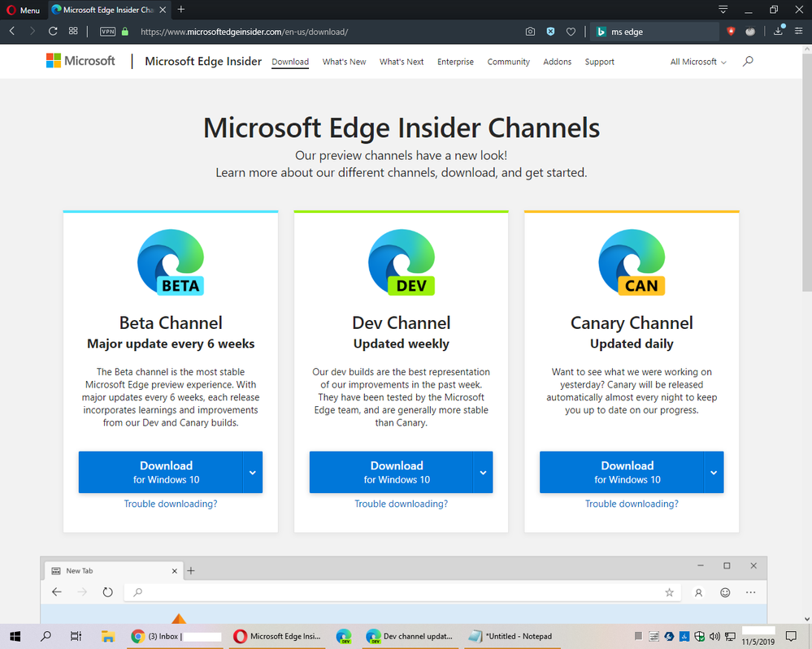This screenshot has height=649, width=812.
Task: Open Trouble downloading link under Beta
Action: coord(171,504)
